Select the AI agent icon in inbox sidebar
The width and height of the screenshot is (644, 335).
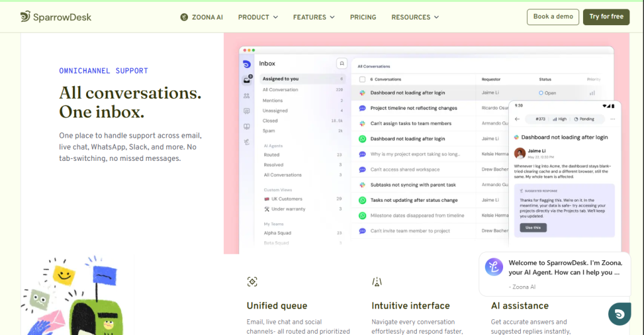(x=247, y=142)
